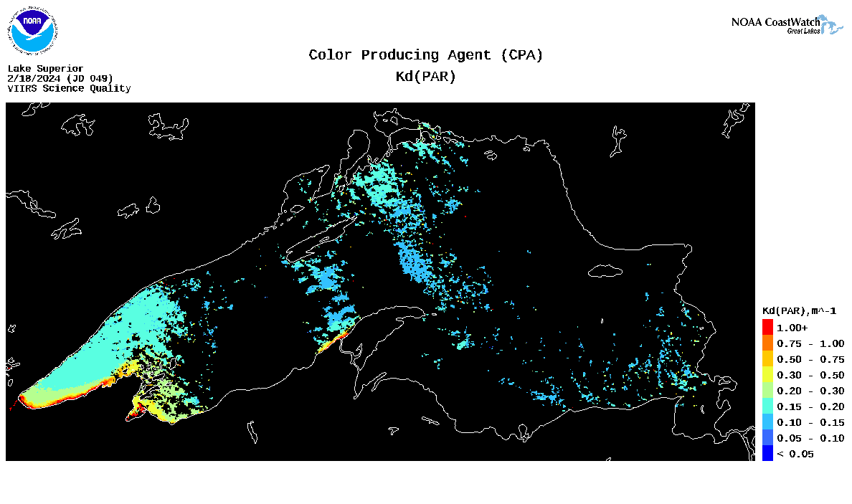This screenshot has width=852, height=504.
Task: Click the NOAA circular logo
Action: coord(32,30)
